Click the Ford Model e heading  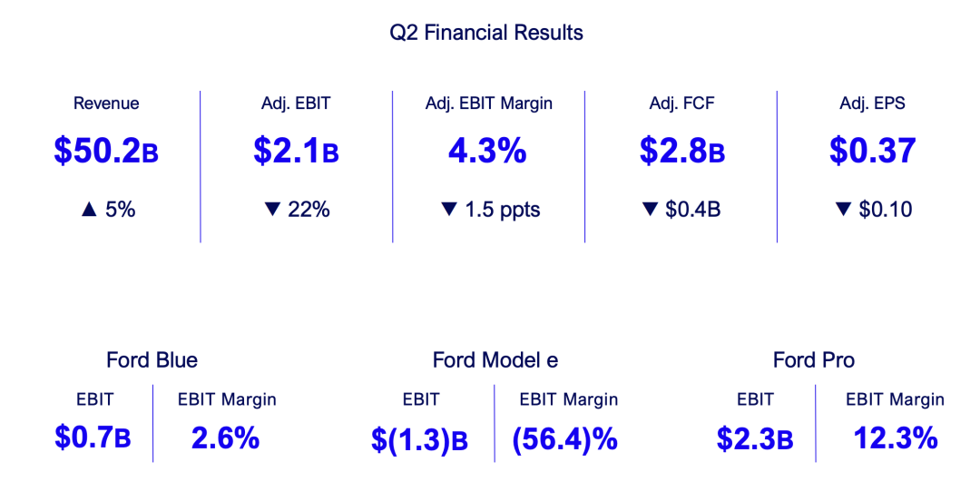pyautogui.click(x=495, y=360)
